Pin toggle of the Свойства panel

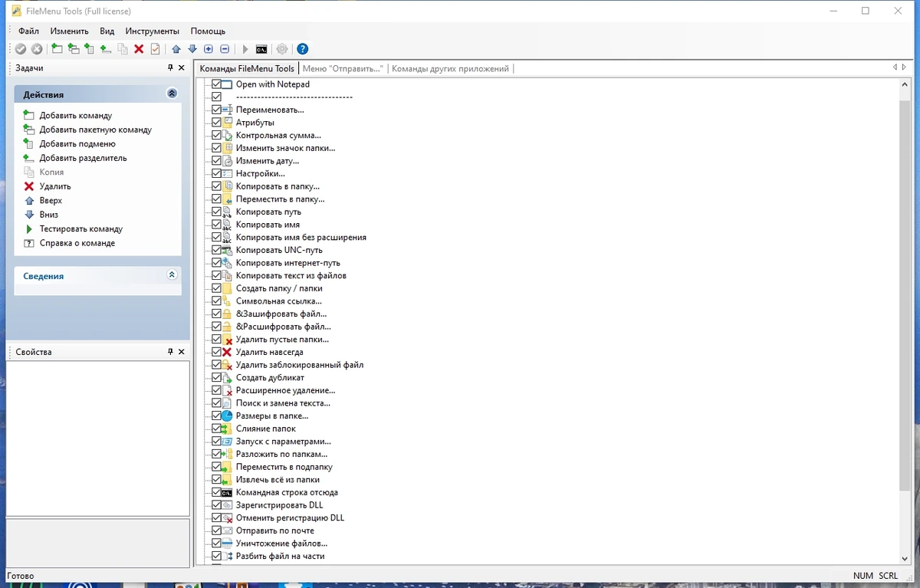click(x=170, y=352)
